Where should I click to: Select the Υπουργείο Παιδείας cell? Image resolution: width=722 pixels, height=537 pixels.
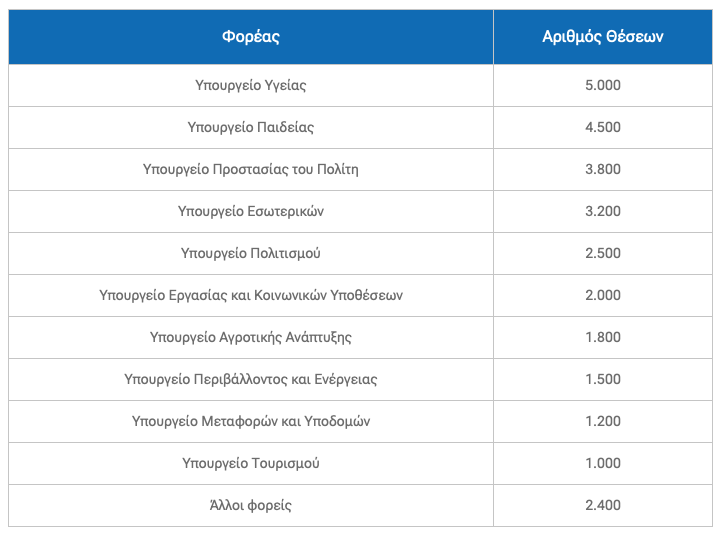click(x=250, y=127)
